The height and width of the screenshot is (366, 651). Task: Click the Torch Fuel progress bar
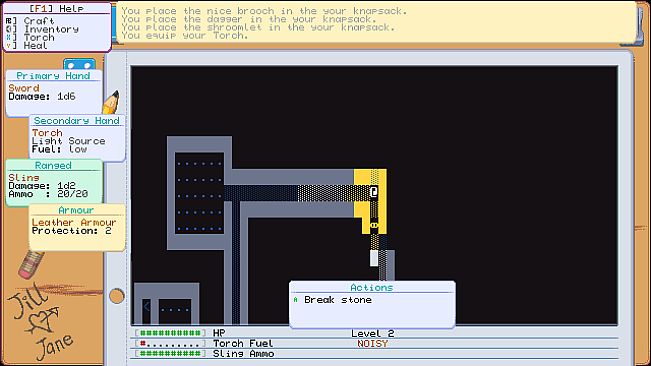pyautogui.click(x=170, y=343)
